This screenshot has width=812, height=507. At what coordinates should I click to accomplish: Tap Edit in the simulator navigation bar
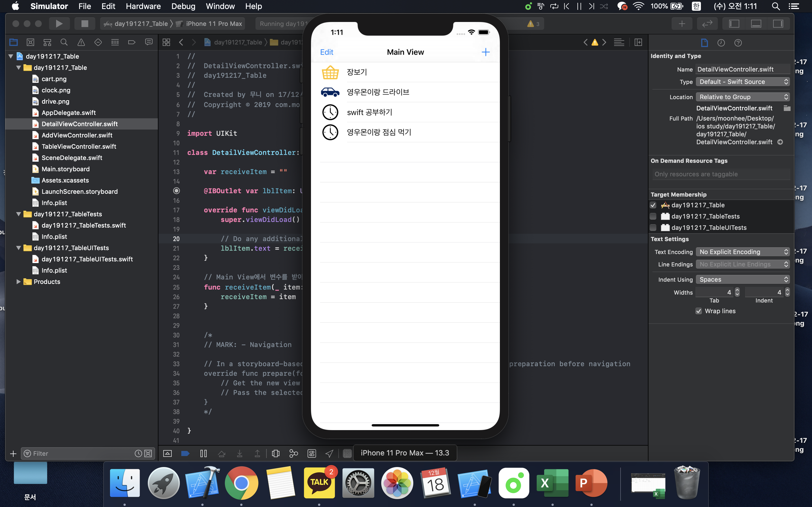click(326, 52)
